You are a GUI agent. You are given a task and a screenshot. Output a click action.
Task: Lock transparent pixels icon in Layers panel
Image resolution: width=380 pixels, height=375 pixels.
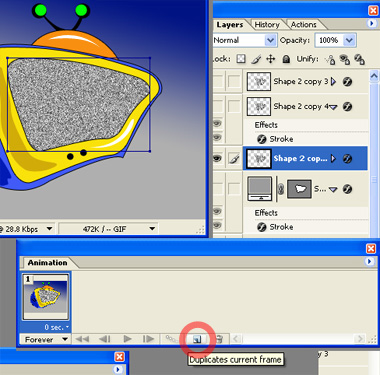click(241, 59)
